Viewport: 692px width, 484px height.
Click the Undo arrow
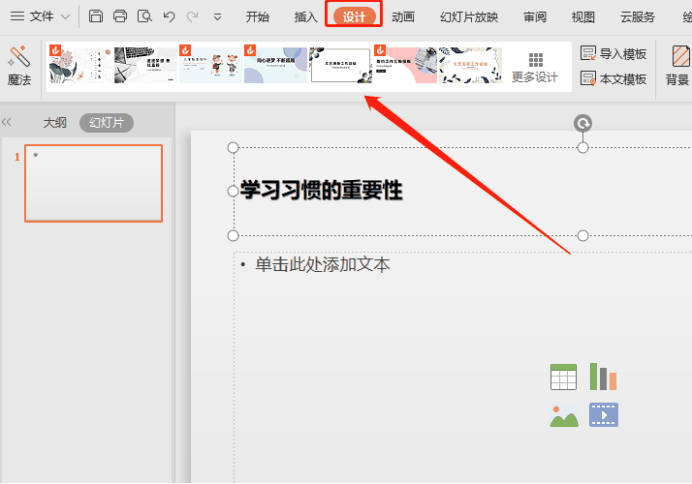[169, 17]
